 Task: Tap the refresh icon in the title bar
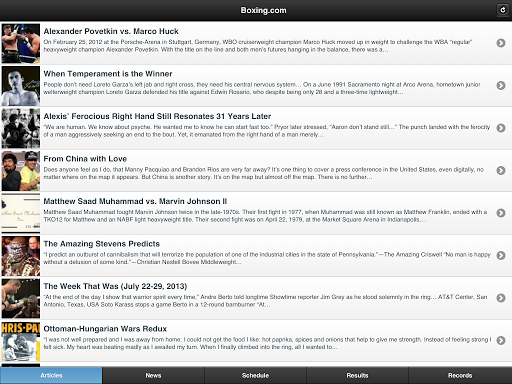pyautogui.click(x=503, y=10)
